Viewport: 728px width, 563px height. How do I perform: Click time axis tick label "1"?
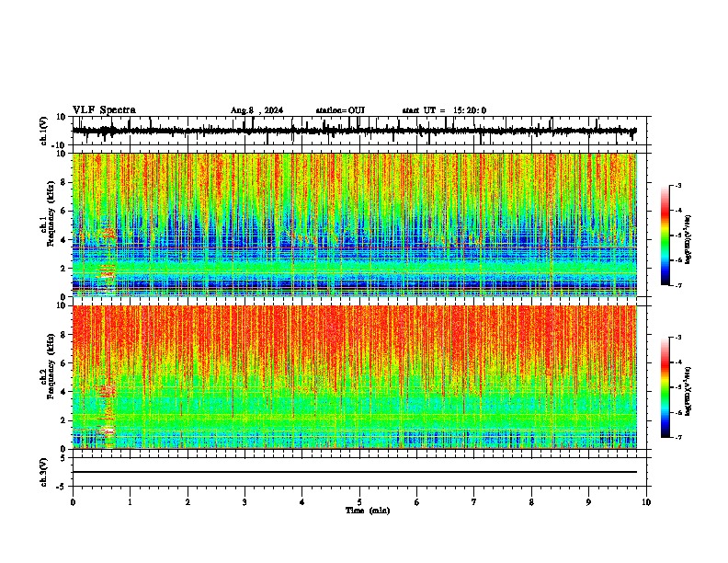point(131,502)
